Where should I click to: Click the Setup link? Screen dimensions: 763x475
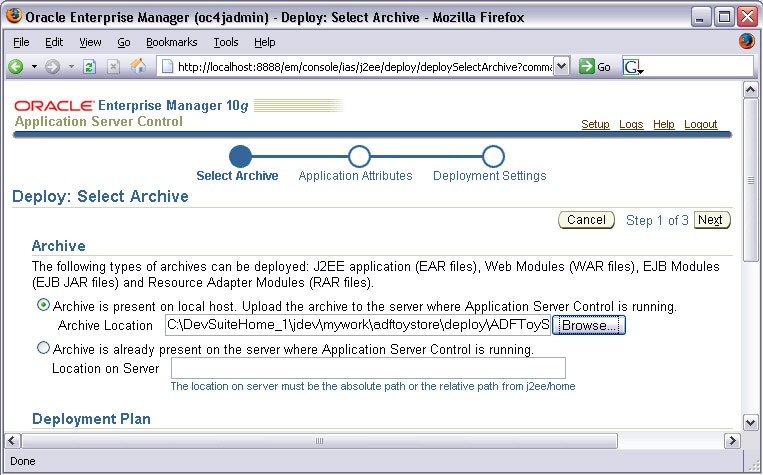[595, 124]
